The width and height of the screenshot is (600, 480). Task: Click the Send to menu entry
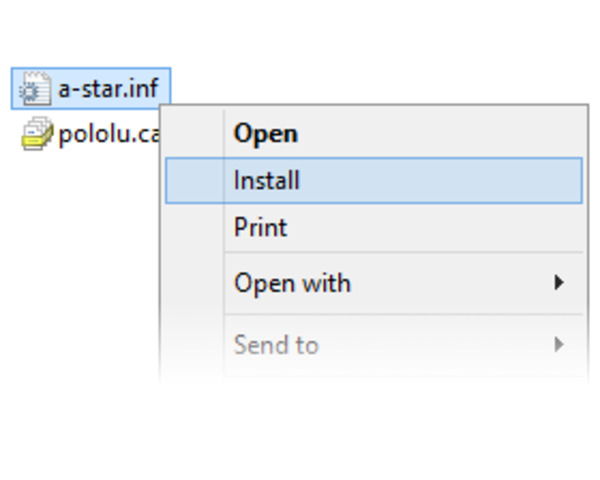coord(276,345)
